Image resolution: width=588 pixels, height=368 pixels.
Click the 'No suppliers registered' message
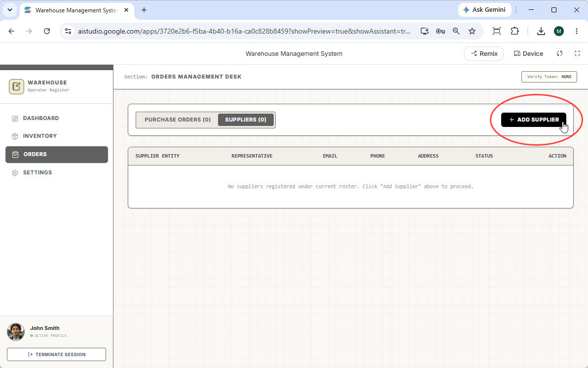tap(351, 187)
